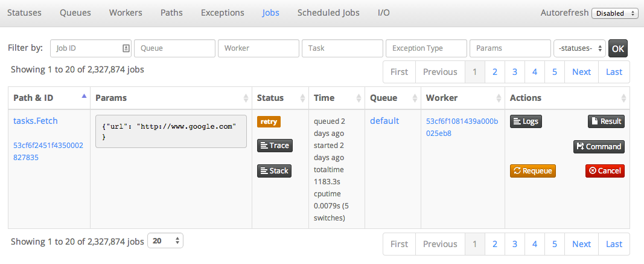Image resolution: width=644 pixels, height=264 pixels.
Task: Open Logs for the tasks.Fetch job
Action: click(x=525, y=121)
